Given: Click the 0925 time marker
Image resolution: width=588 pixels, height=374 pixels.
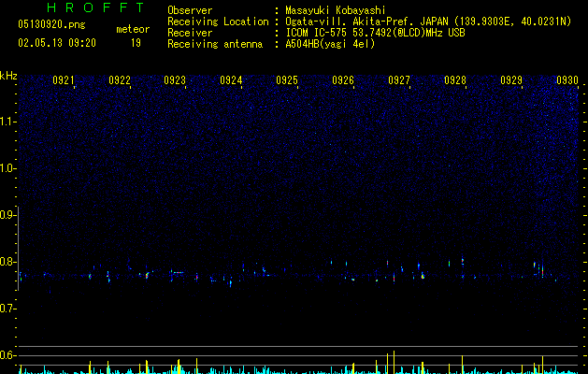Looking at the screenshot, I should tap(287, 80).
